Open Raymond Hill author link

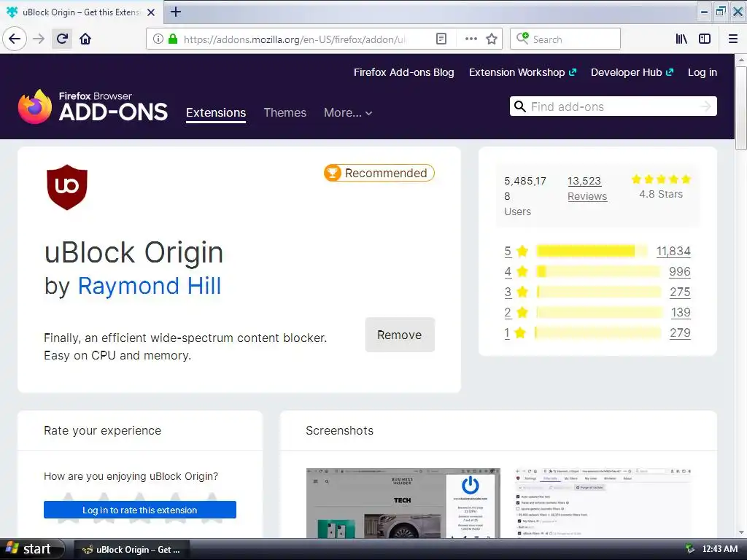[149, 286]
